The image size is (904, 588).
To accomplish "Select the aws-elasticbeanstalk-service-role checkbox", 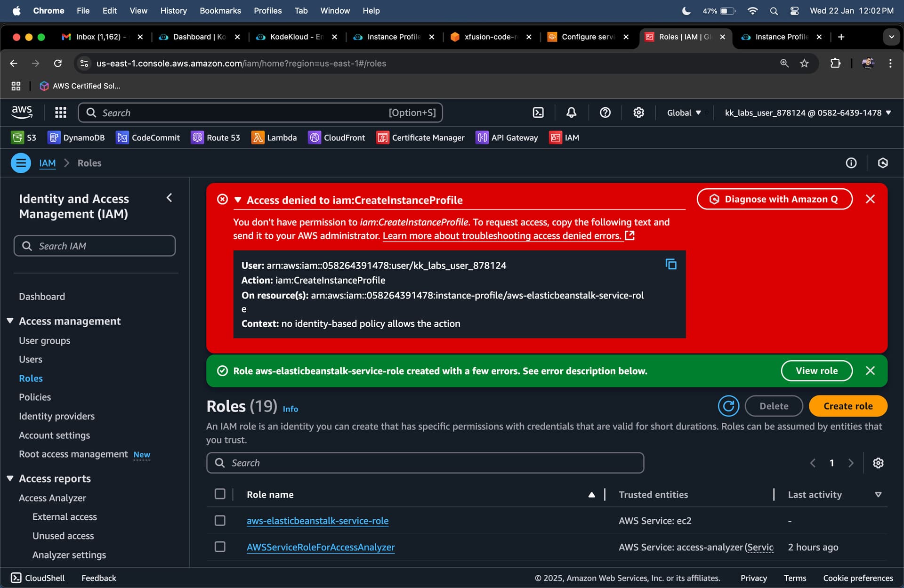I will tap(220, 521).
